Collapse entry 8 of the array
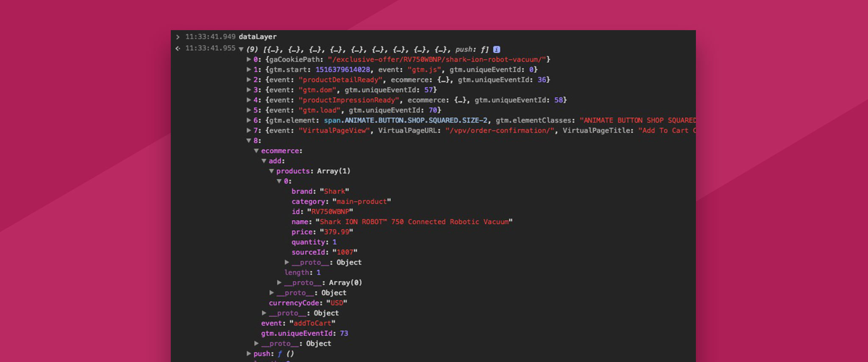This screenshot has width=868, height=362. [x=249, y=140]
